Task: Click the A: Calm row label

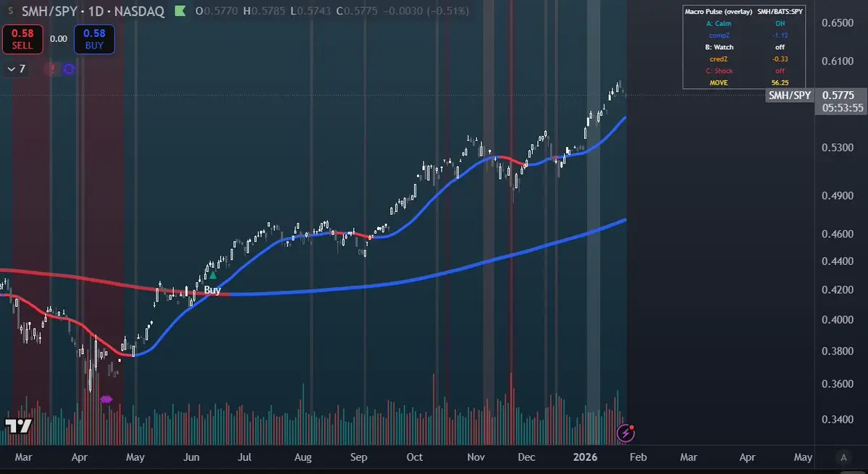Action: point(718,24)
